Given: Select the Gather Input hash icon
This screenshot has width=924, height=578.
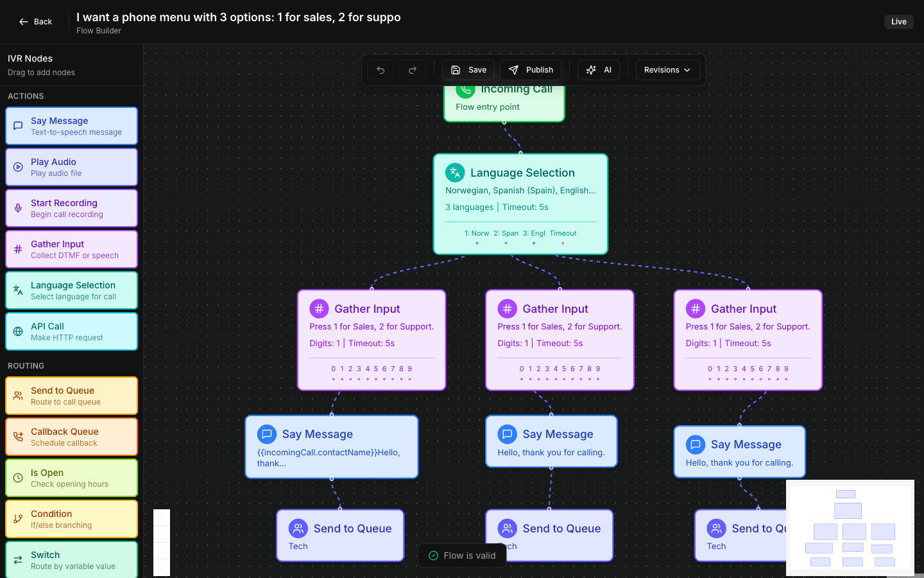Looking at the screenshot, I should 17,249.
